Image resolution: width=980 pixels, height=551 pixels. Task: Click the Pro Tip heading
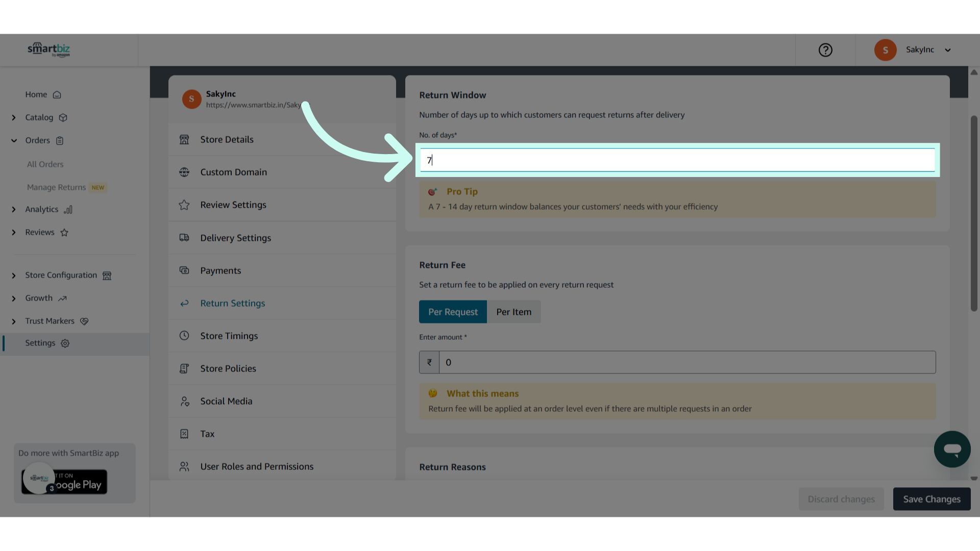coord(462,192)
